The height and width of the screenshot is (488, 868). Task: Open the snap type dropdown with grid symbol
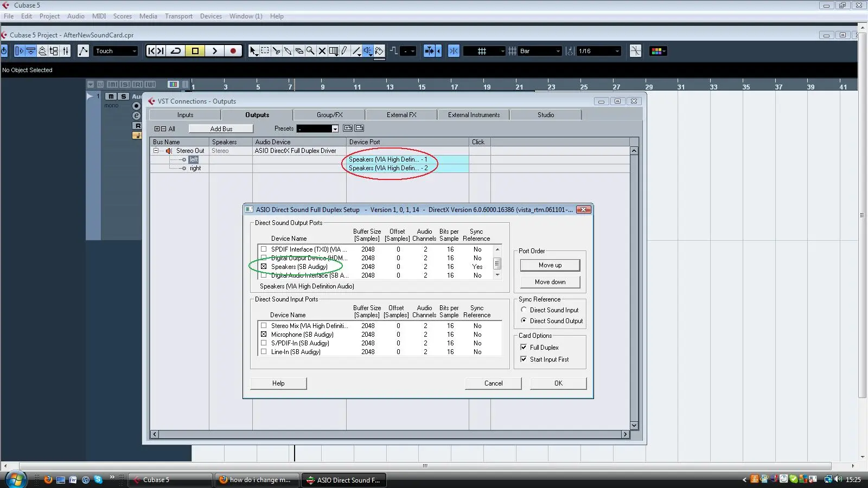pyautogui.click(x=485, y=51)
